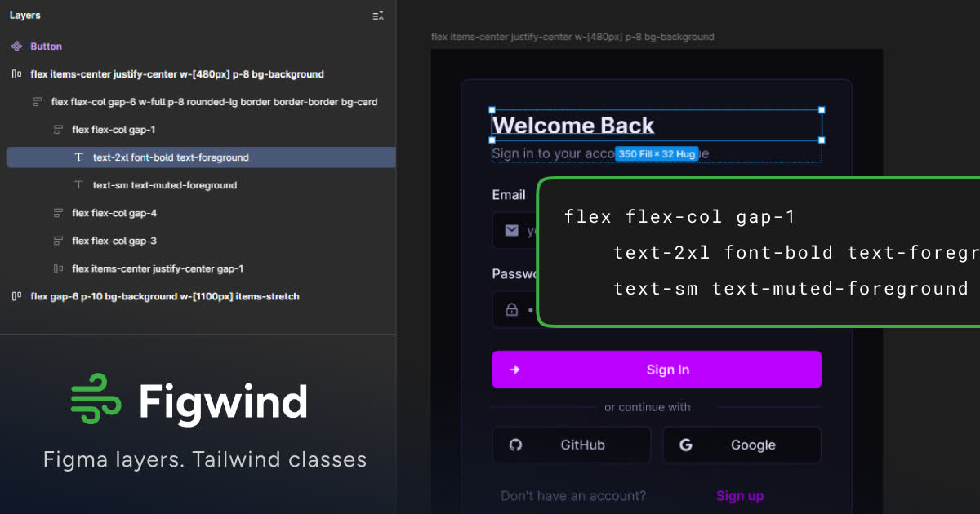Viewport: 980px width, 514px height.
Task: Click the bottom-right selection handle of Welcome Back
Action: [x=822, y=140]
